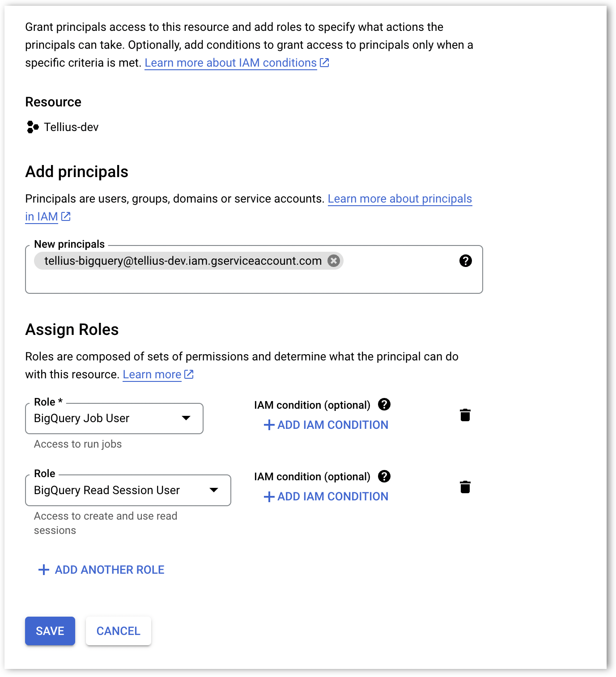The image size is (616, 677).
Task: Open Learn more about IAM conditions link
Action: 231,63
